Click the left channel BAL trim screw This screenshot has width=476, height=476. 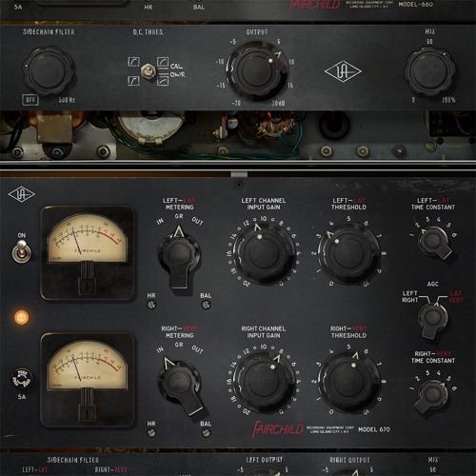coord(206,305)
